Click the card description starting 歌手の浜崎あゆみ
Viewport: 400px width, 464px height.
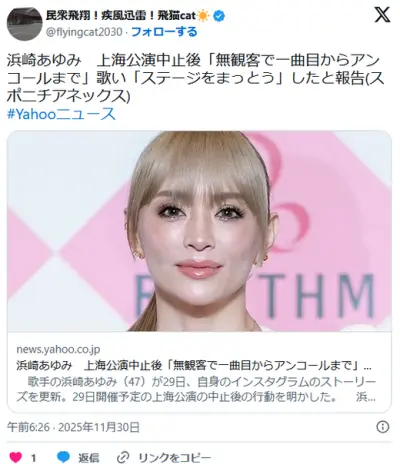pos(196,390)
